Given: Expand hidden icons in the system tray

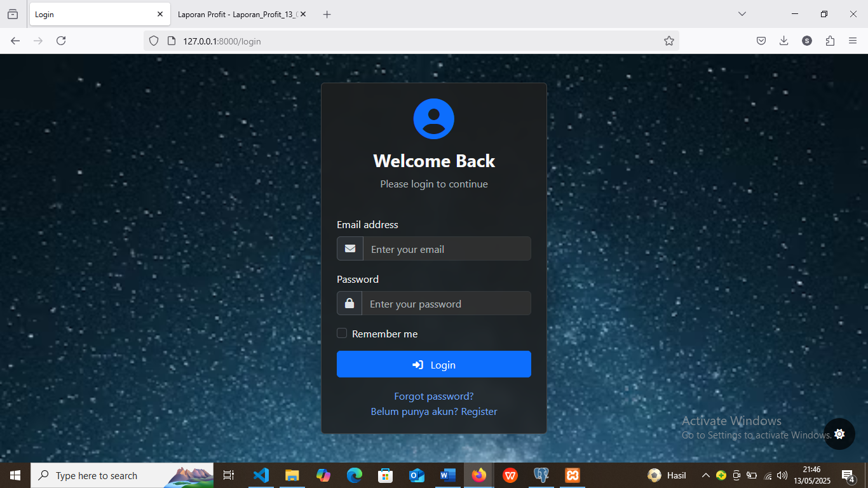Looking at the screenshot, I should tap(705, 475).
